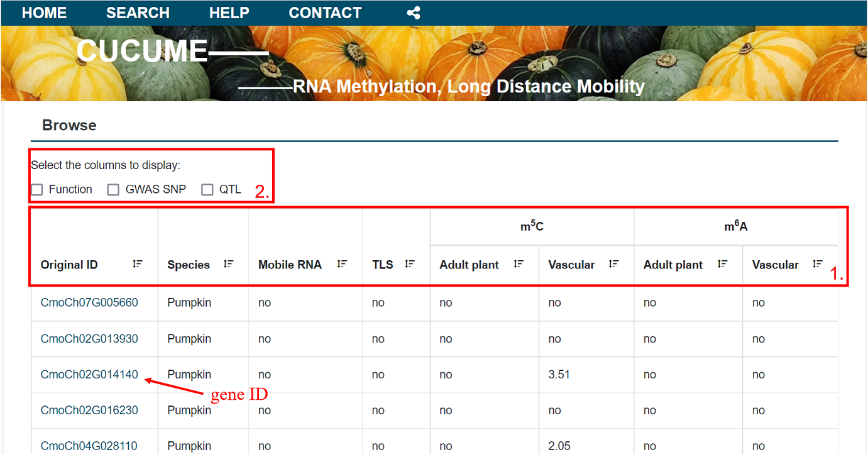Viewport: 868px width, 457px height.
Task: Tick the GWAS SNP column checkbox
Action: [x=113, y=190]
